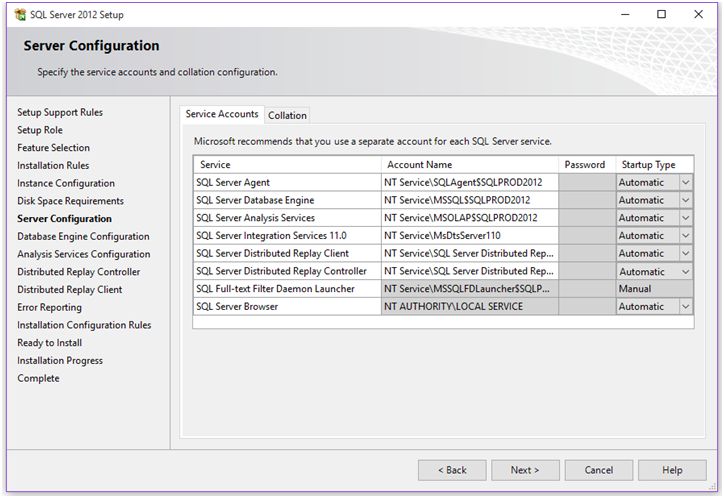Click password cell for SQL Server Agent
Viewport: 724px width, 498px height.
[587, 182]
